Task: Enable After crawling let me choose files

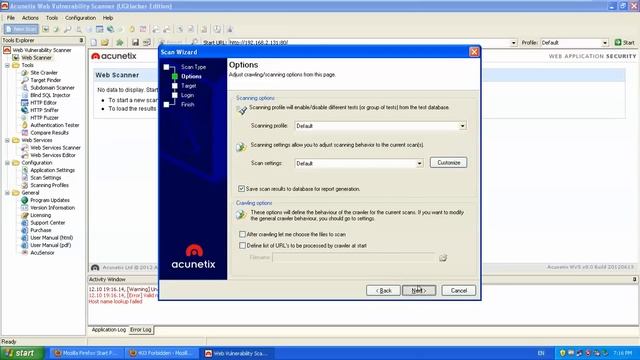Action: (x=242, y=234)
